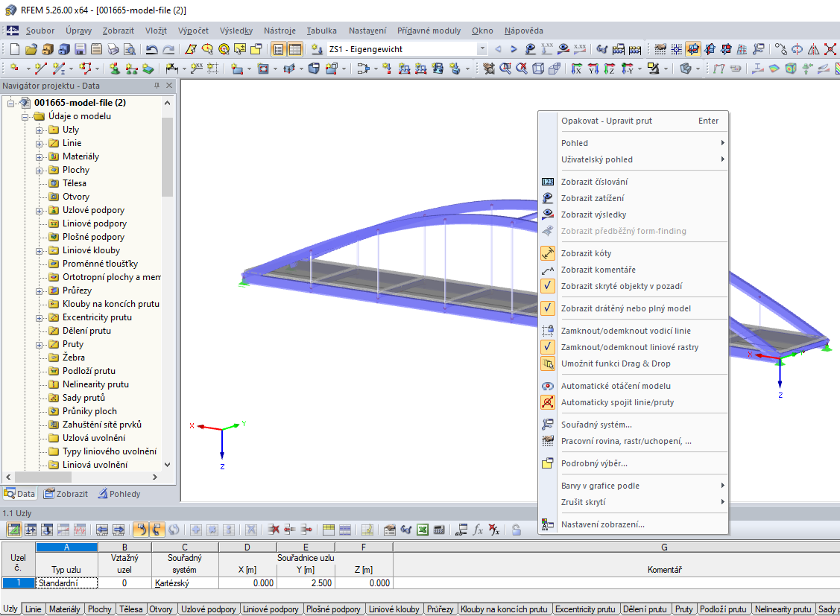Click the mirror tool icon in toolbar
The height and width of the screenshot is (616, 840).
(x=813, y=49)
